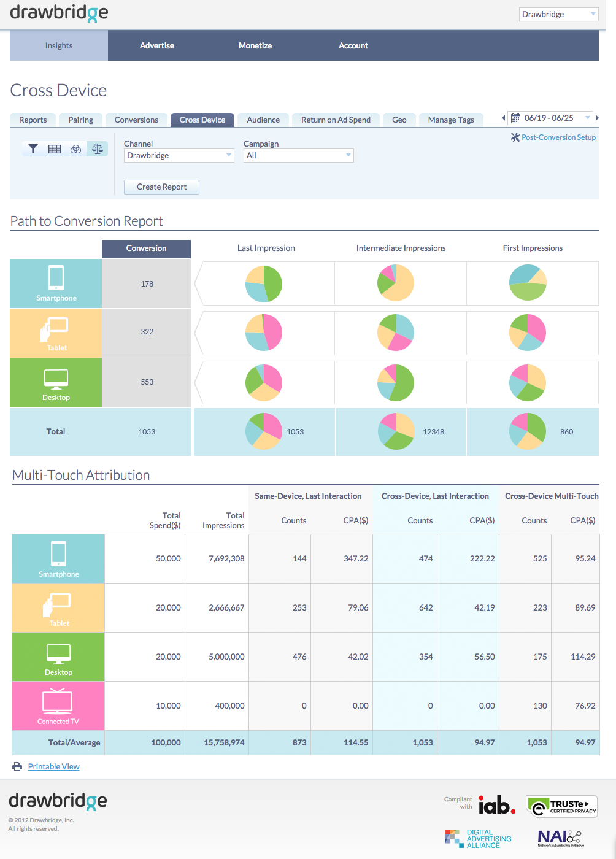Open the Digital Advertising Alliance logo

tap(479, 839)
